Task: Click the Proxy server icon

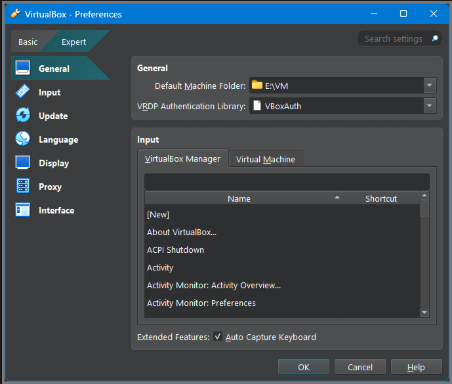Action: (23, 186)
